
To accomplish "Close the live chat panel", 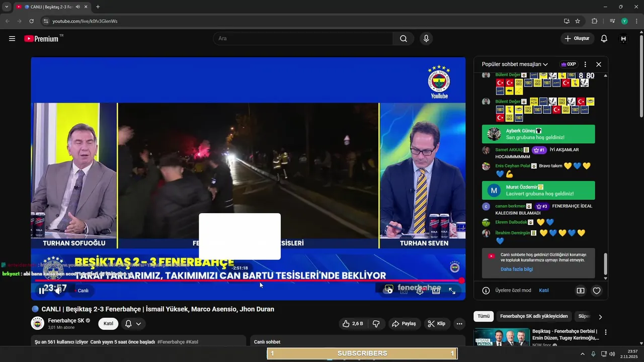I will 599,64.
